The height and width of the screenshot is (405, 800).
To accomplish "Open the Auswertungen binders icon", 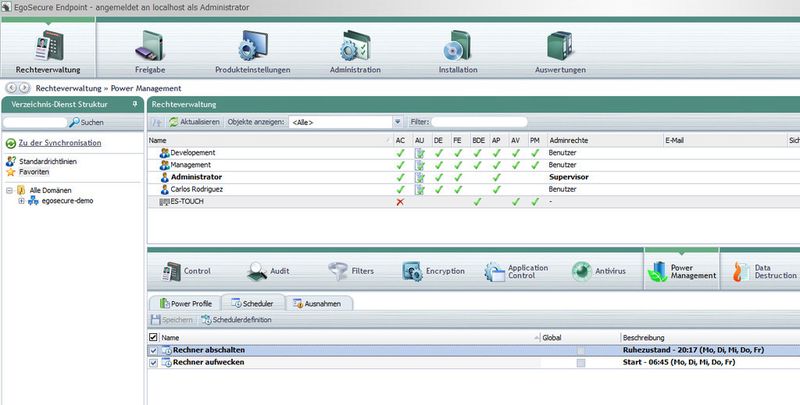I will [x=560, y=46].
